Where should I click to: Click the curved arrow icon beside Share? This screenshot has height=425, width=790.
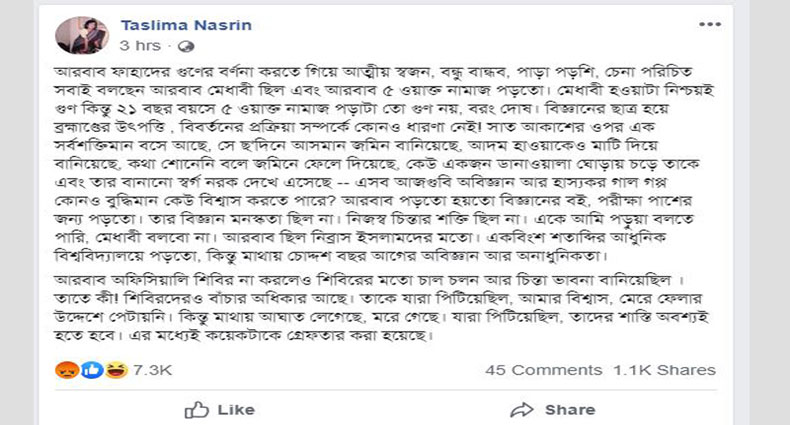coord(521,409)
